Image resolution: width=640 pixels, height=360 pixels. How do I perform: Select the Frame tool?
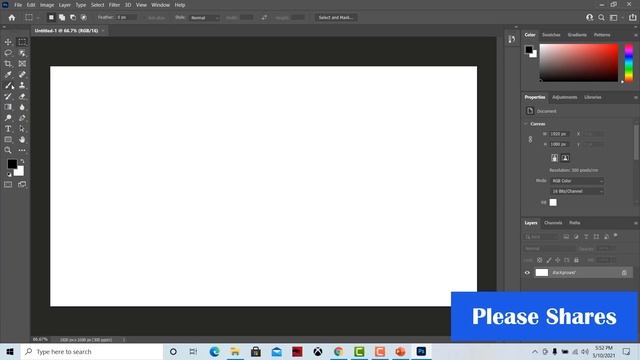pos(22,64)
